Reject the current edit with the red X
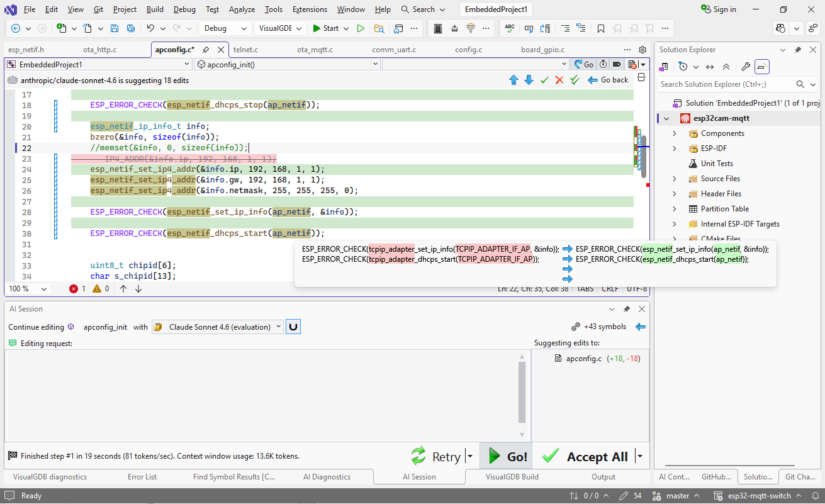825x504 pixels. pyautogui.click(x=559, y=80)
